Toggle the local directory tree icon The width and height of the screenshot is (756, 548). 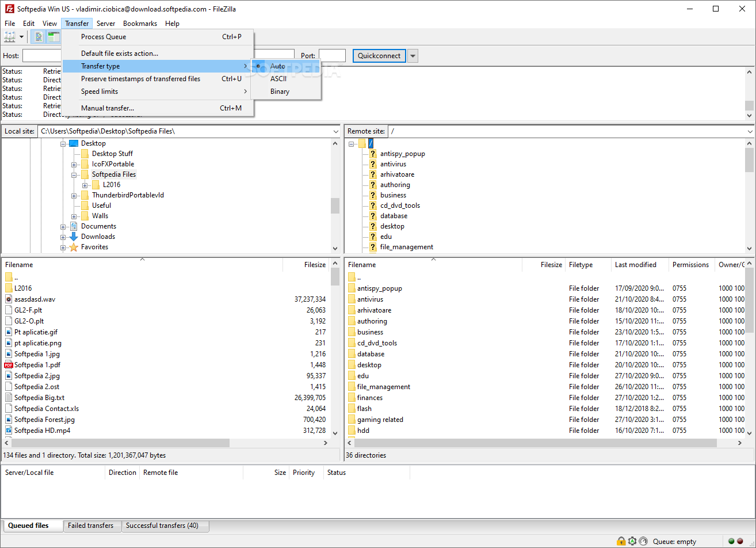point(54,37)
